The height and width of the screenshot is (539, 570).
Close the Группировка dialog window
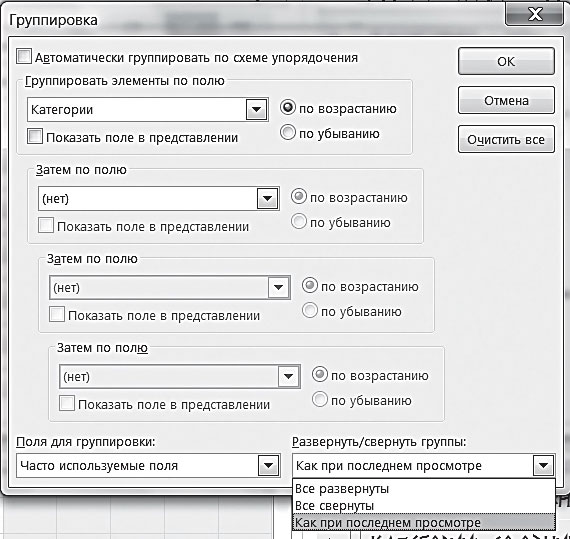coord(534,15)
